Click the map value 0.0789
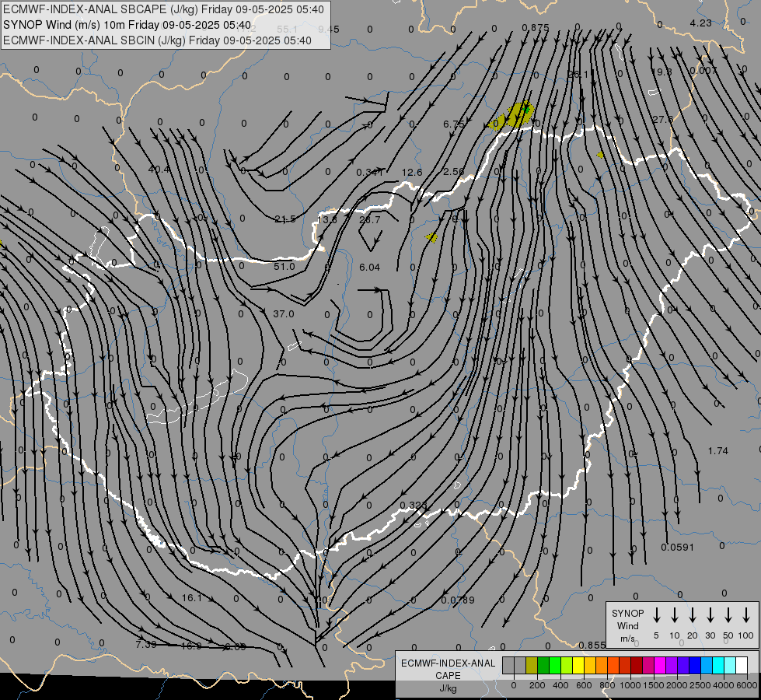The image size is (761, 700). click(x=458, y=600)
